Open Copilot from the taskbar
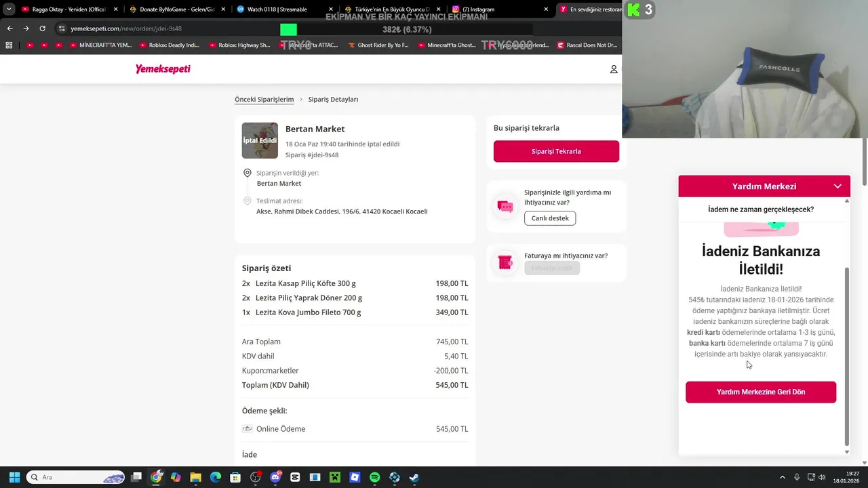 176,477
